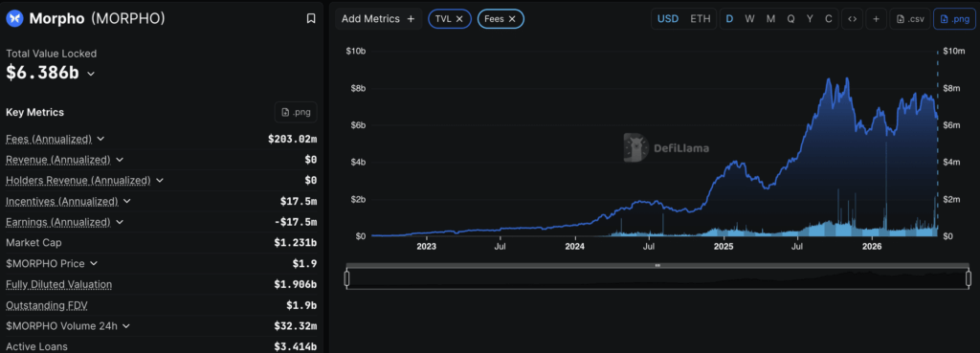This screenshot has width=980, height=353.
Task: Expand Fees (Annualized) row
Action: coord(100,139)
